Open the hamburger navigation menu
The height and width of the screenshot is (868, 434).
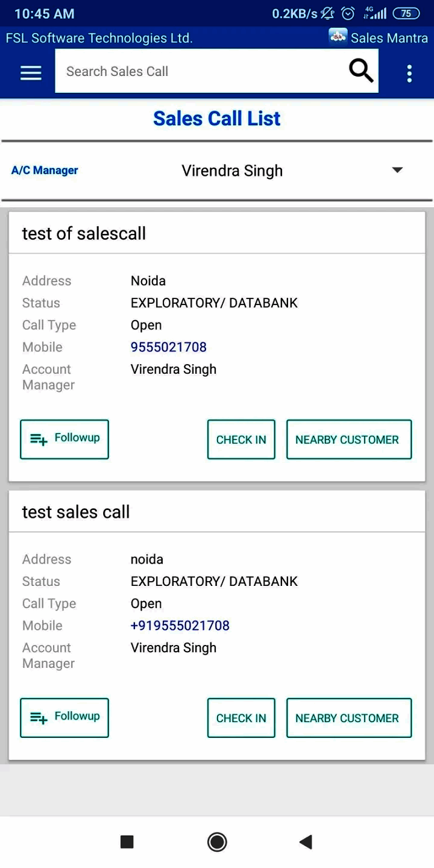pyautogui.click(x=31, y=73)
